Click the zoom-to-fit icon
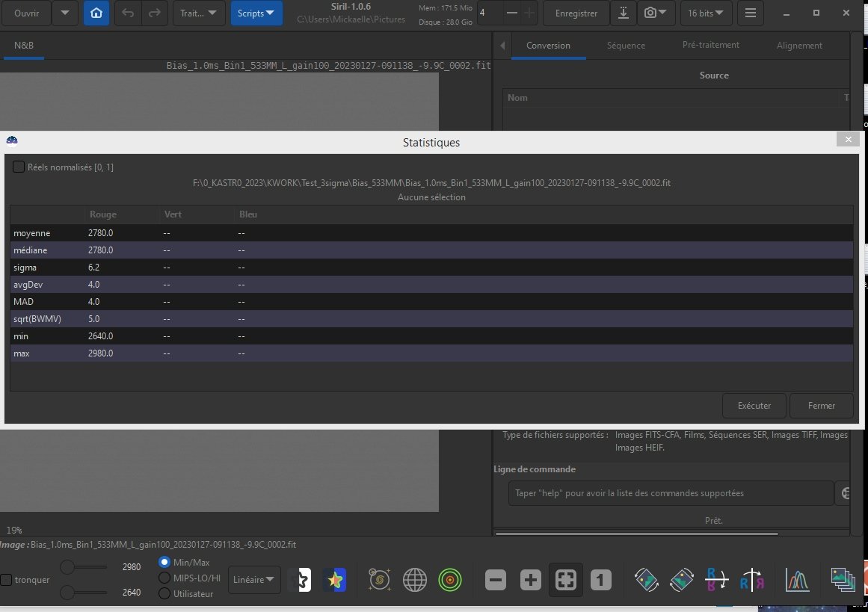The height and width of the screenshot is (612, 868). click(x=566, y=580)
